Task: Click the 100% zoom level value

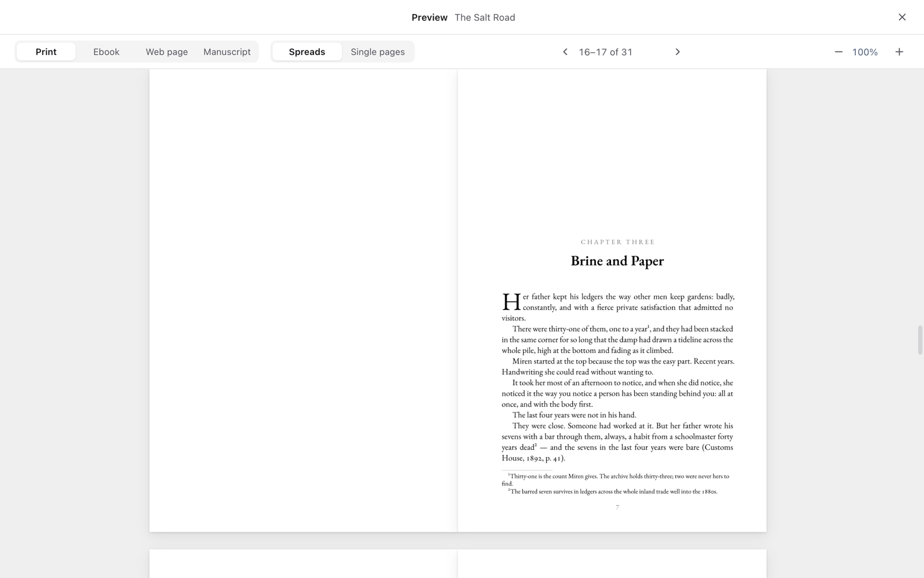Action: tap(865, 52)
